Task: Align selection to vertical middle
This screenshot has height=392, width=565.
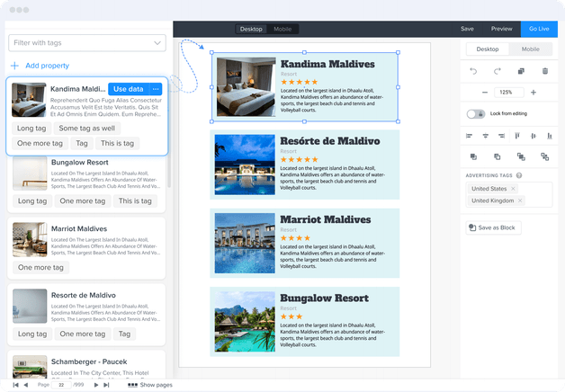Action: point(534,136)
